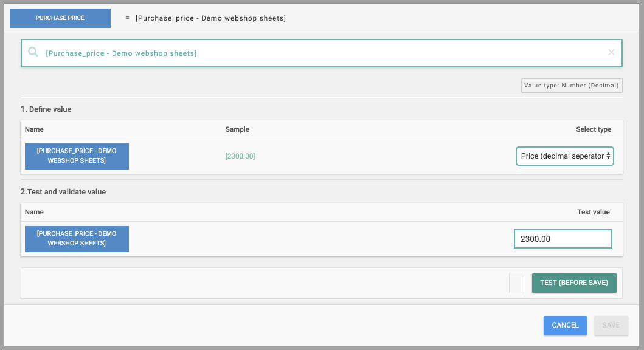Viewport: 644px width, 350px height.
Task: Click inside the formula search input field
Action: [322, 53]
